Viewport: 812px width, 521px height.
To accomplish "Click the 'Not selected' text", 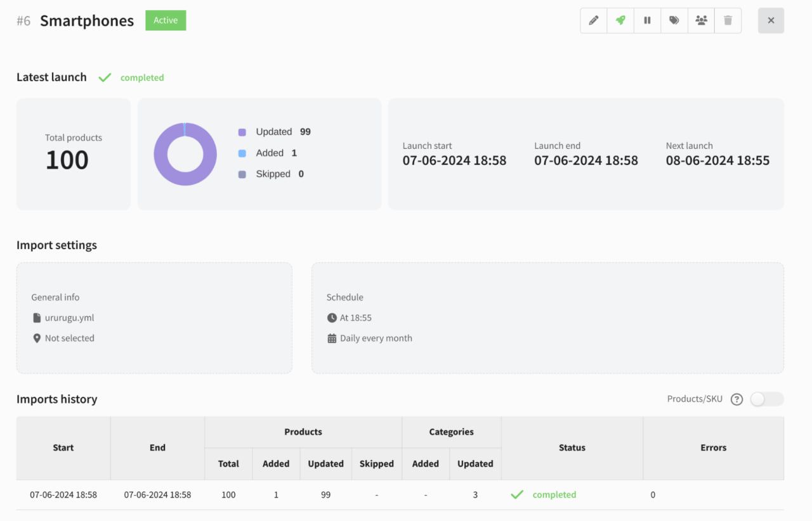I will tap(70, 338).
